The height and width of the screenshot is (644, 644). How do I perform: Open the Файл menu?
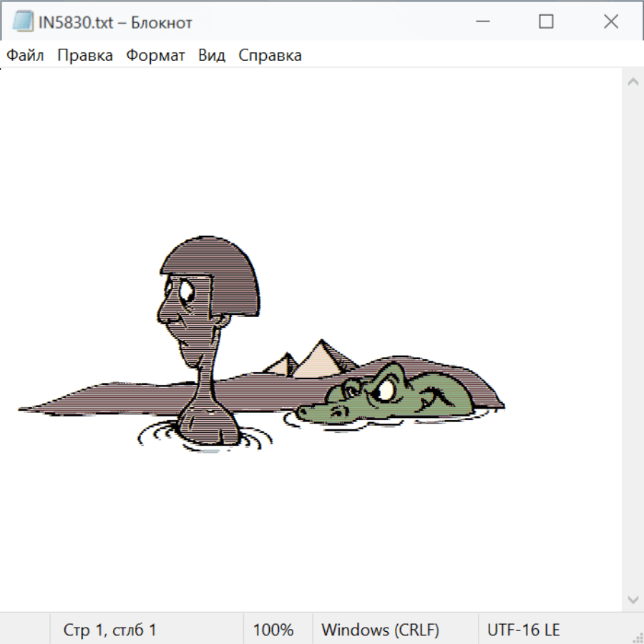26,56
